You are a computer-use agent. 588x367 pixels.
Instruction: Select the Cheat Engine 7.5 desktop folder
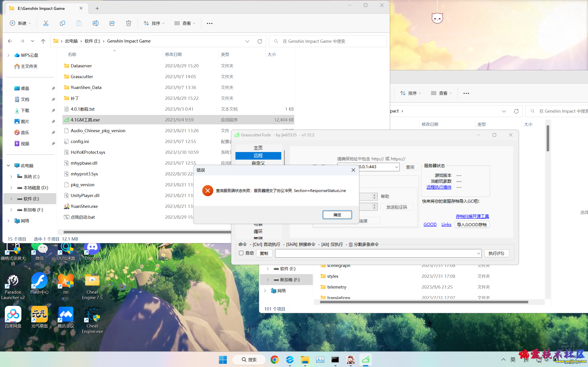(x=92, y=287)
